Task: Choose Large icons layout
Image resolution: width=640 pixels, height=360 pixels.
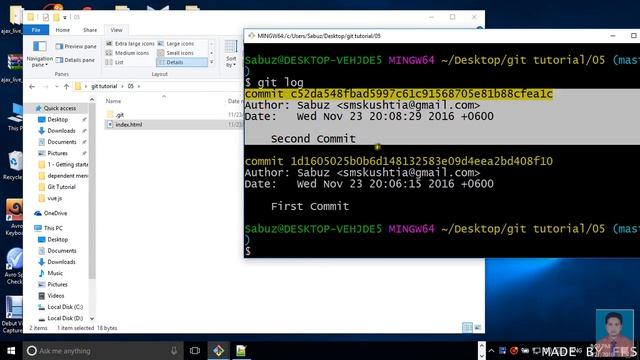Action: (176, 44)
